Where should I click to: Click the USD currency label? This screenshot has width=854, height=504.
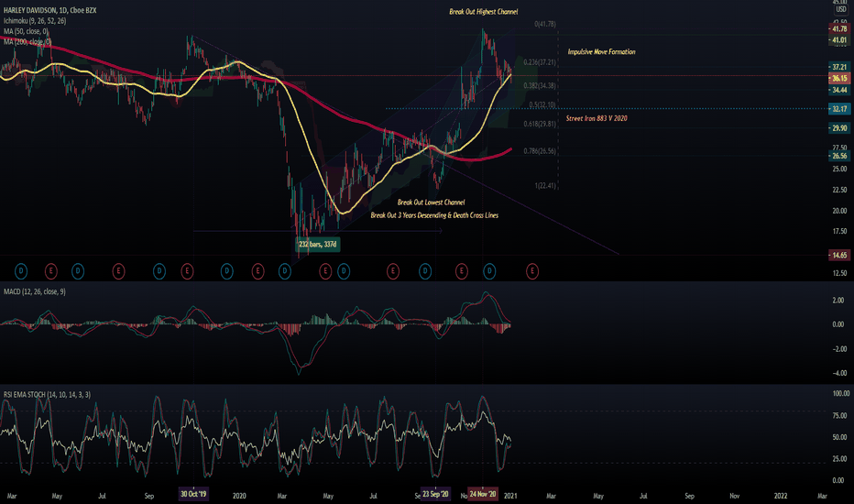tap(841, 10)
